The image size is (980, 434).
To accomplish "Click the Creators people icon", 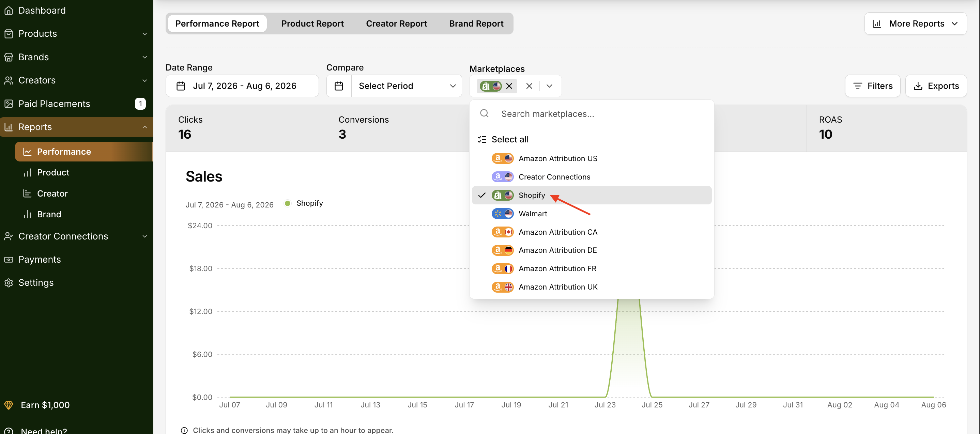I will pyautogui.click(x=9, y=80).
